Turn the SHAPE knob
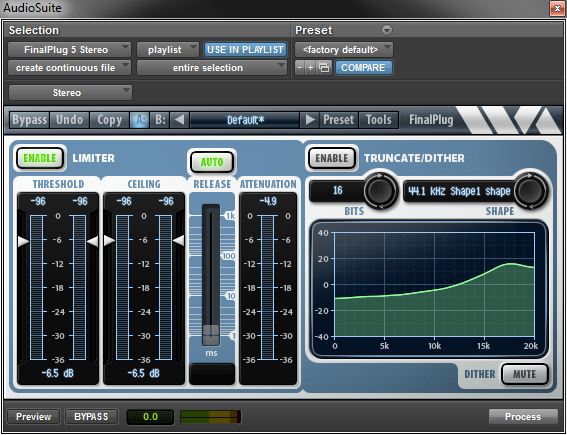 coord(530,191)
